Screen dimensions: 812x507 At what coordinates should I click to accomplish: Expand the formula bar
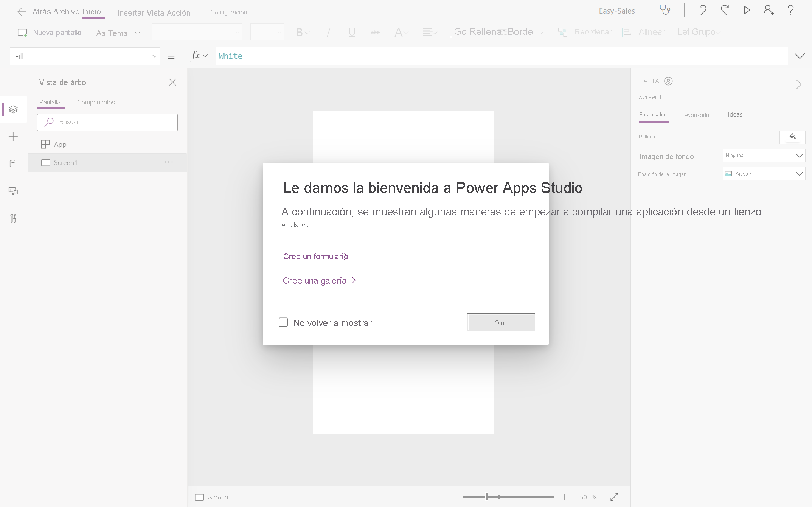[x=800, y=56]
